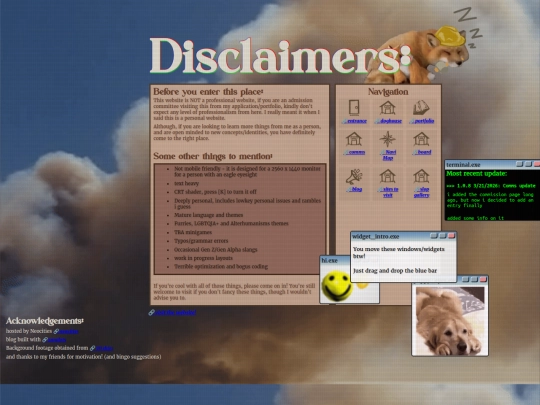Minimize the terminal.exe window
Viewport: 540px width, 405px height.
click(520, 164)
